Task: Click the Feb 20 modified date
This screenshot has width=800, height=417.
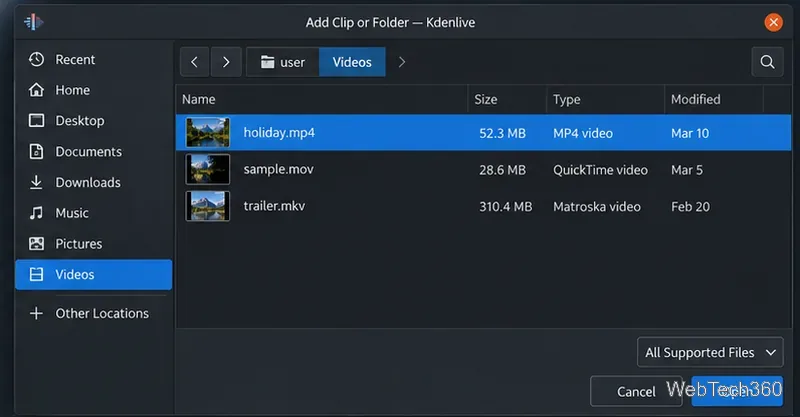Action: (x=690, y=207)
